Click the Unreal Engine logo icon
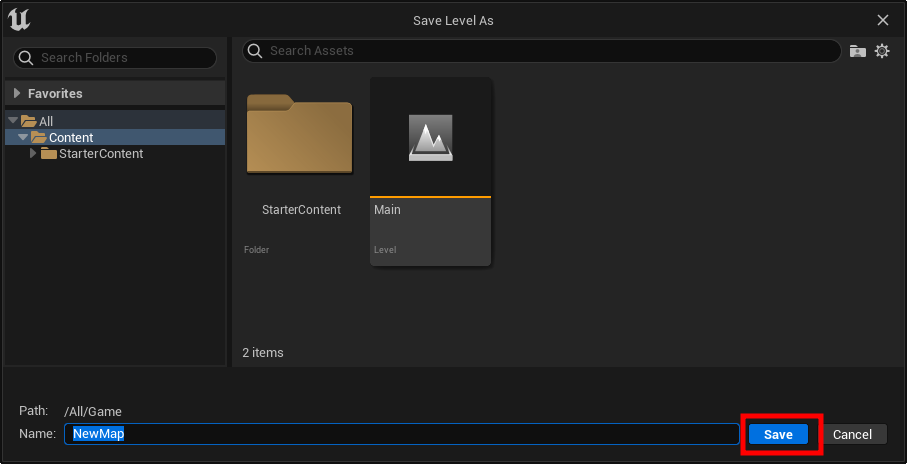This screenshot has height=464, width=907. pyautogui.click(x=19, y=20)
